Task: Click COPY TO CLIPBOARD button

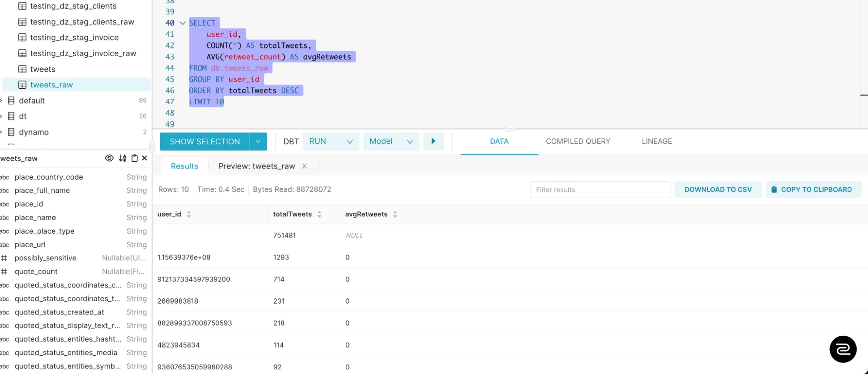Action: [x=814, y=189]
